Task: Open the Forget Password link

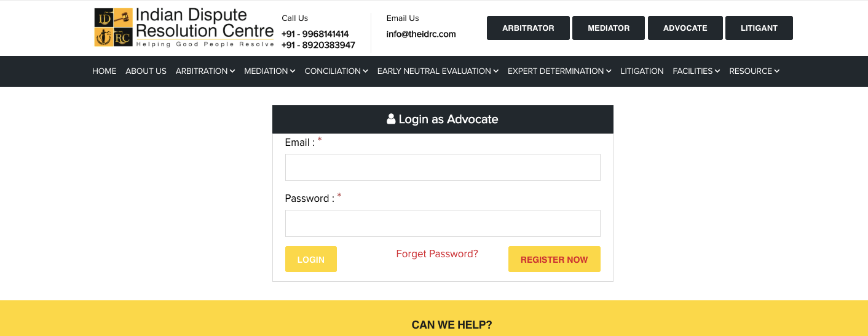Action: click(437, 254)
